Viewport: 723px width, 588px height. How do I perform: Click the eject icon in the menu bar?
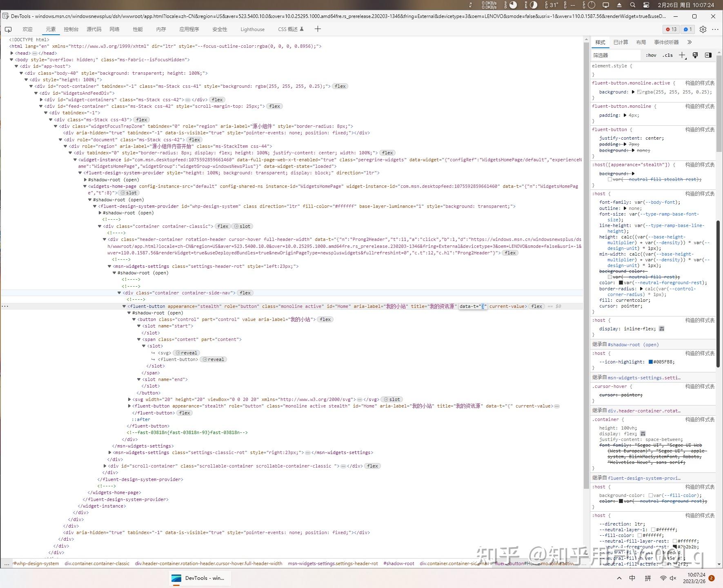619,5
